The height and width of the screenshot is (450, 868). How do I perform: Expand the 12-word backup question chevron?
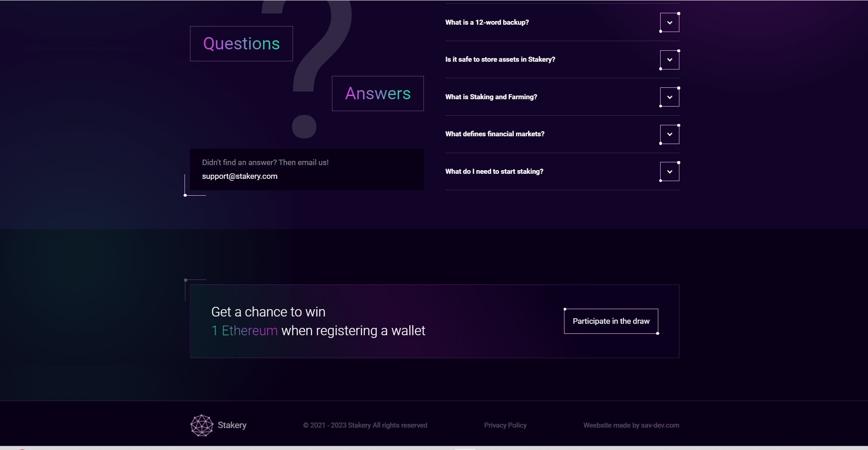pos(669,22)
